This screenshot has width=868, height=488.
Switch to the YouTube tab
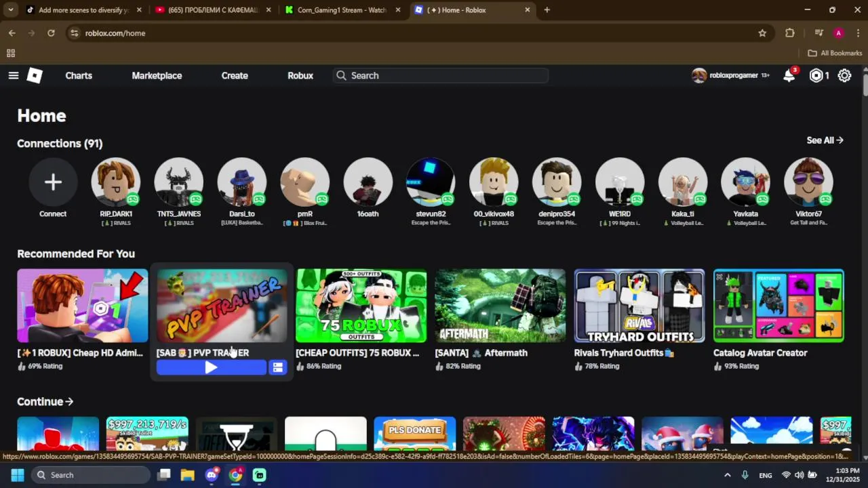pyautogui.click(x=213, y=10)
